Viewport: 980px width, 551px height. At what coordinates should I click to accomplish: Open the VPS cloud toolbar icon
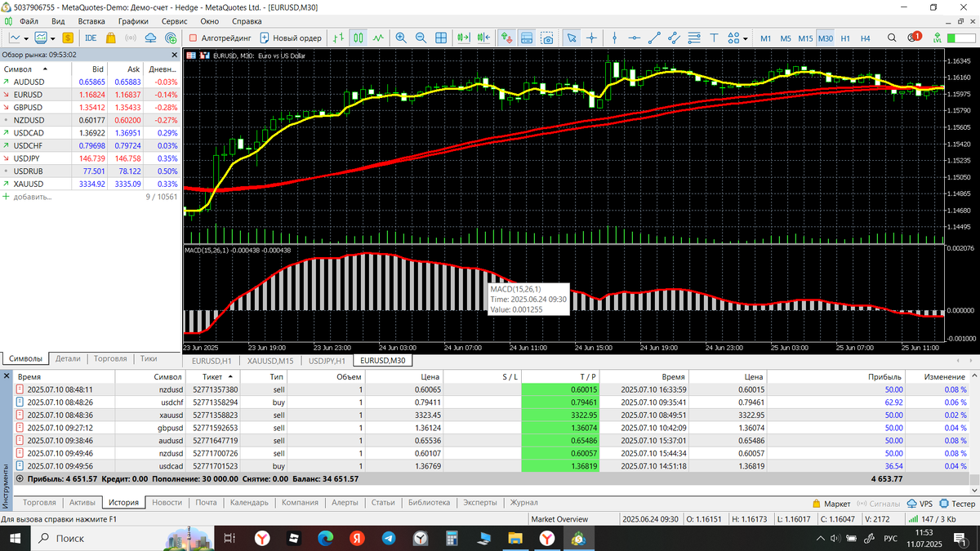click(151, 38)
